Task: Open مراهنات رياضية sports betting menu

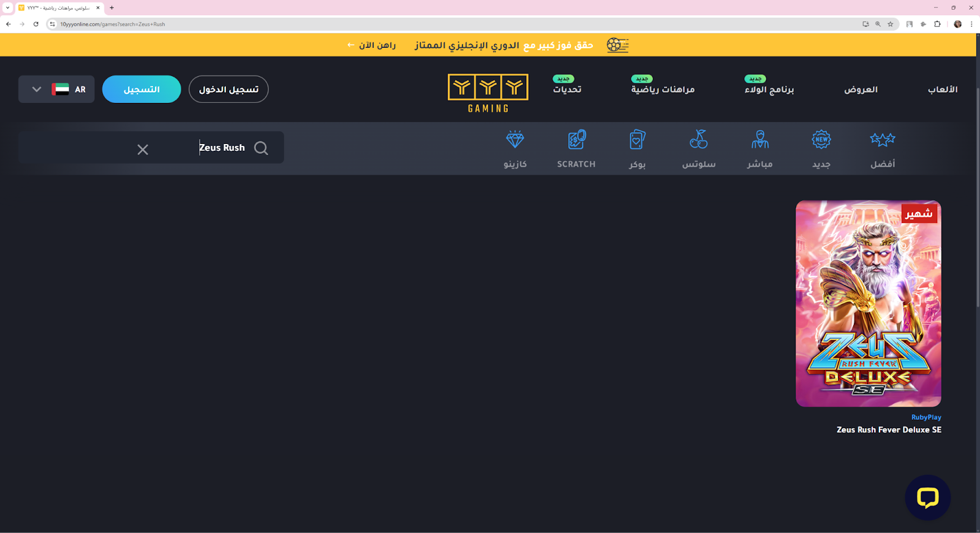Action: click(663, 89)
